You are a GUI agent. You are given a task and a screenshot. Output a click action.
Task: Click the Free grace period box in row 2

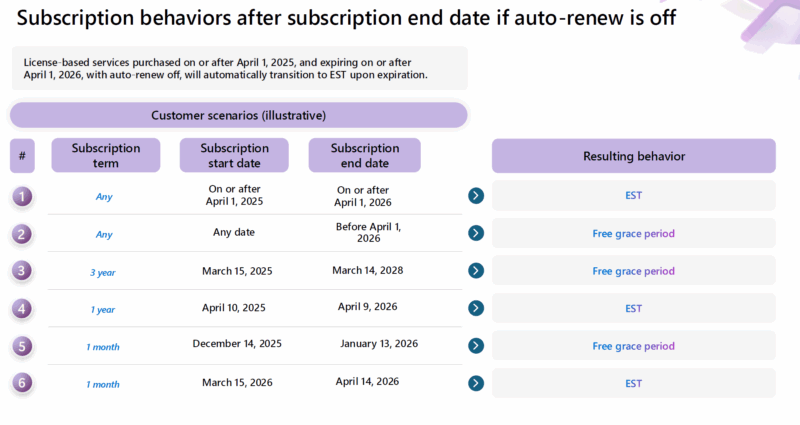(633, 234)
